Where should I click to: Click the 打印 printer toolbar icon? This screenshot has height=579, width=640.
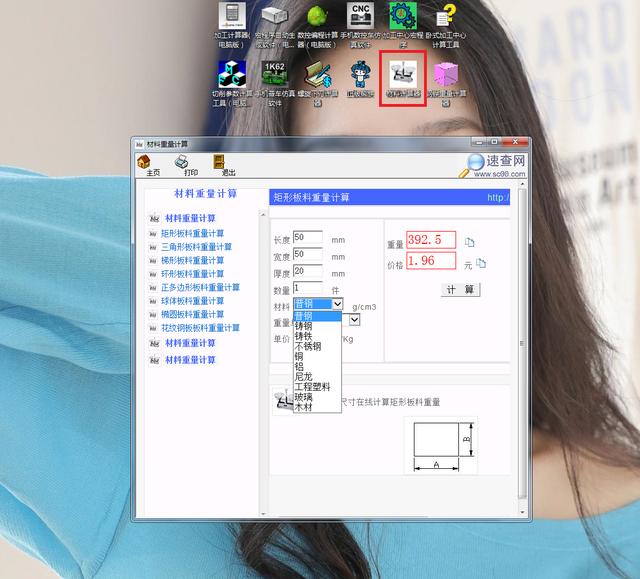(182, 162)
